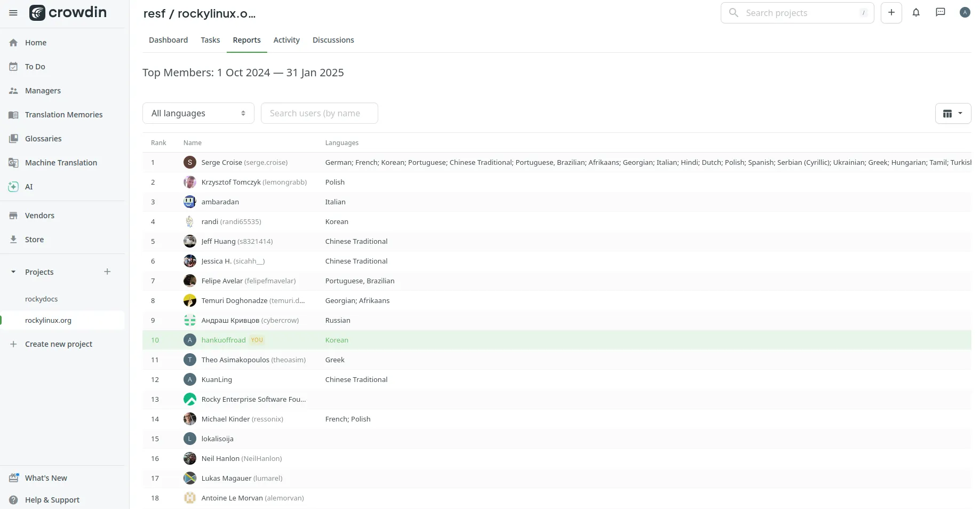Open Translation Memories
Screen dimensions: 980x509
point(62,115)
